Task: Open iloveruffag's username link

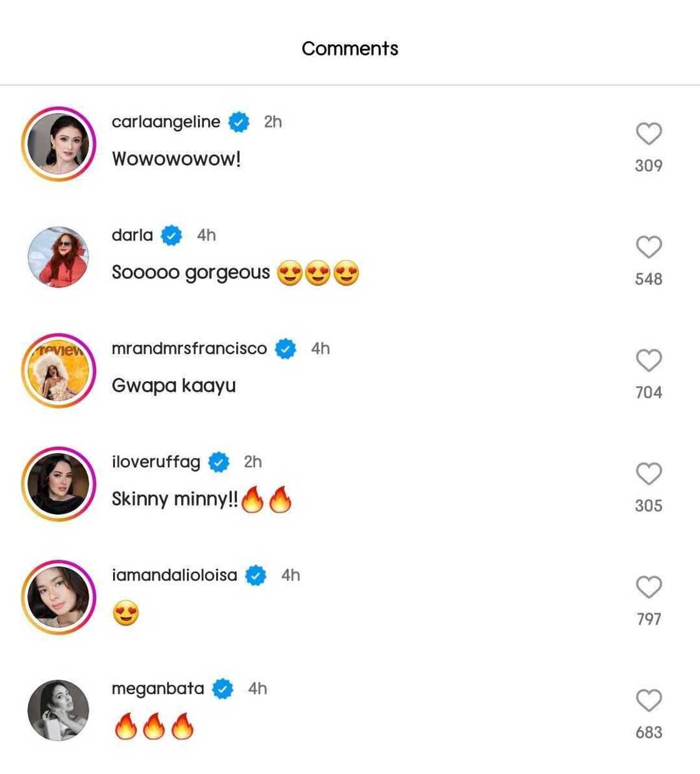Action: point(156,462)
